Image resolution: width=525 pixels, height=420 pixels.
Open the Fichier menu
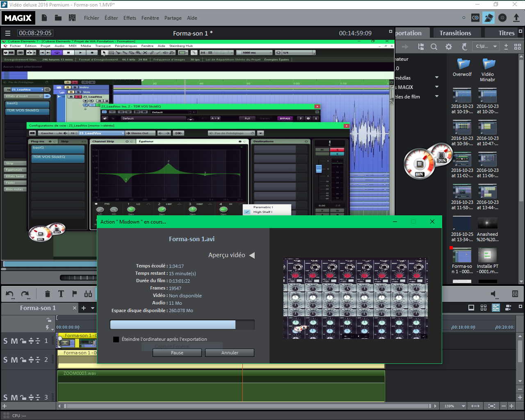[x=91, y=18]
